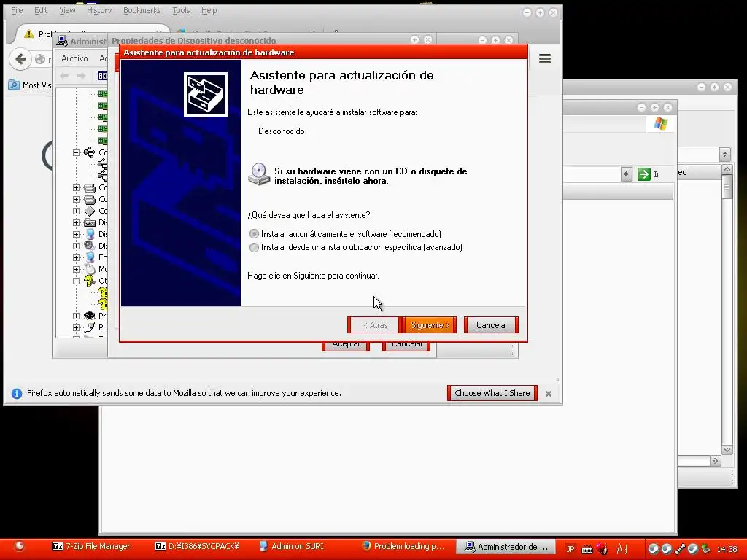The width and height of the screenshot is (747, 560).
Task: Click the right window's scroll up arrow
Action: tap(727, 169)
